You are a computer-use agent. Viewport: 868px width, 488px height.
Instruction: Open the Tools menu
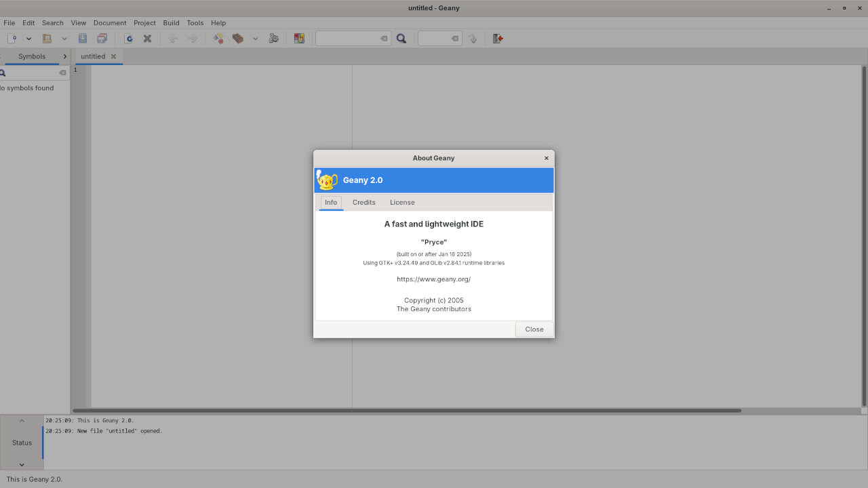pos(195,23)
